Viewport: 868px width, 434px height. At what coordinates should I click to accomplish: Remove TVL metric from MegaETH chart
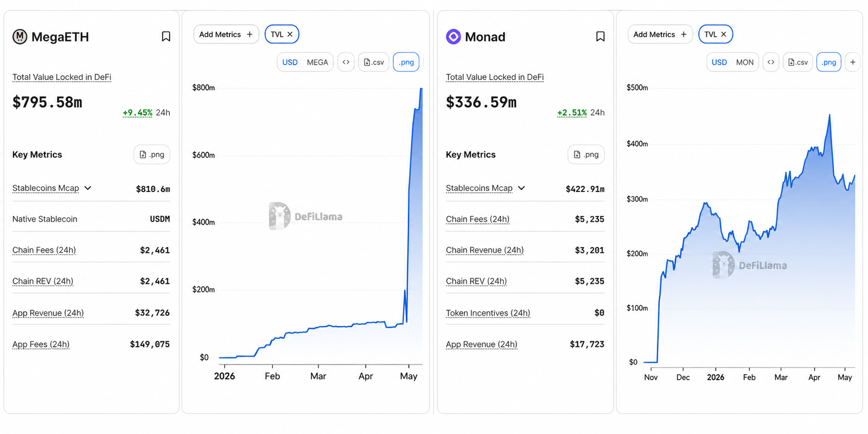[x=290, y=34]
